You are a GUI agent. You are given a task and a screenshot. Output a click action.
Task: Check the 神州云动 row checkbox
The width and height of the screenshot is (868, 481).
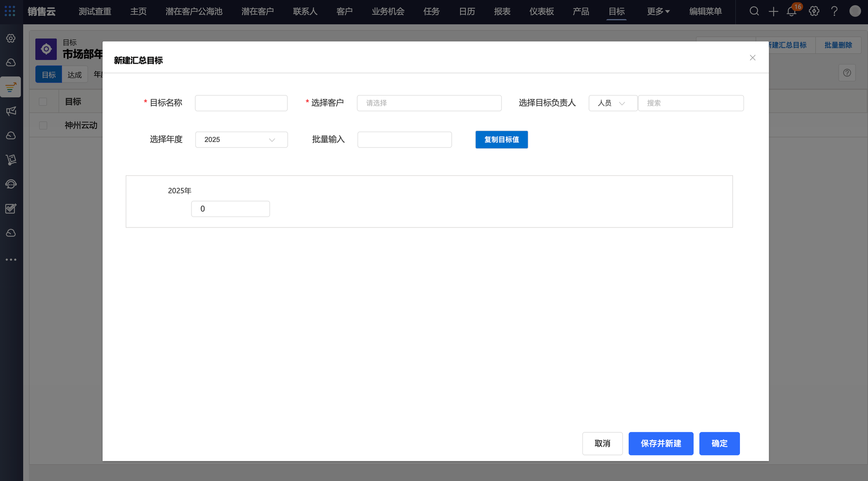[43, 125]
